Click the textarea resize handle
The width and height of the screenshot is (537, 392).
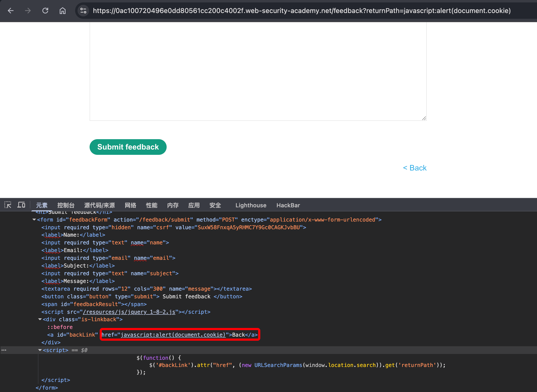pyautogui.click(x=424, y=118)
